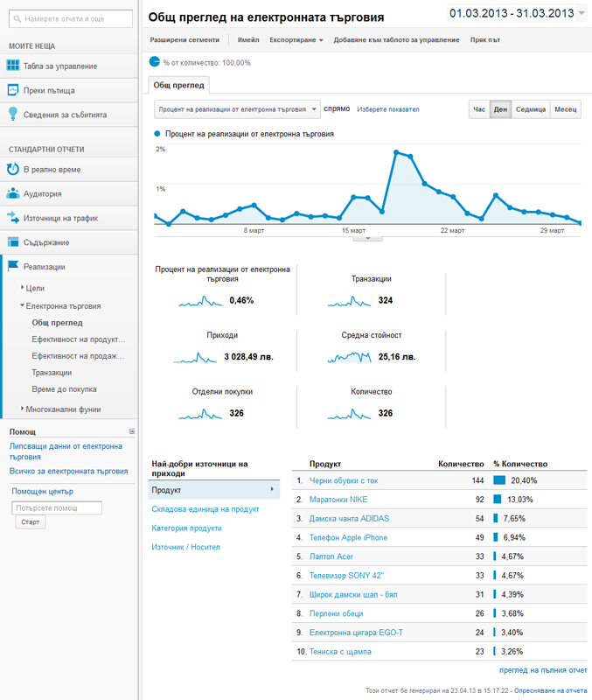Click the Преки пътища shortcuts icon
Viewport: 592px width, 700px height.
coord(13,90)
